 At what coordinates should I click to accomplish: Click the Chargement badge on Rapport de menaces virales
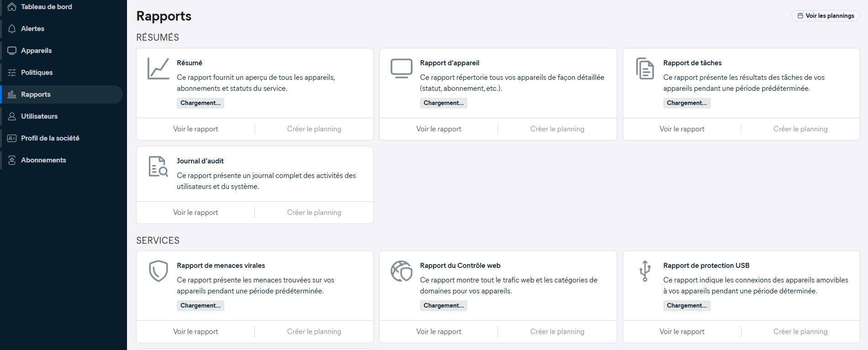[x=200, y=305]
